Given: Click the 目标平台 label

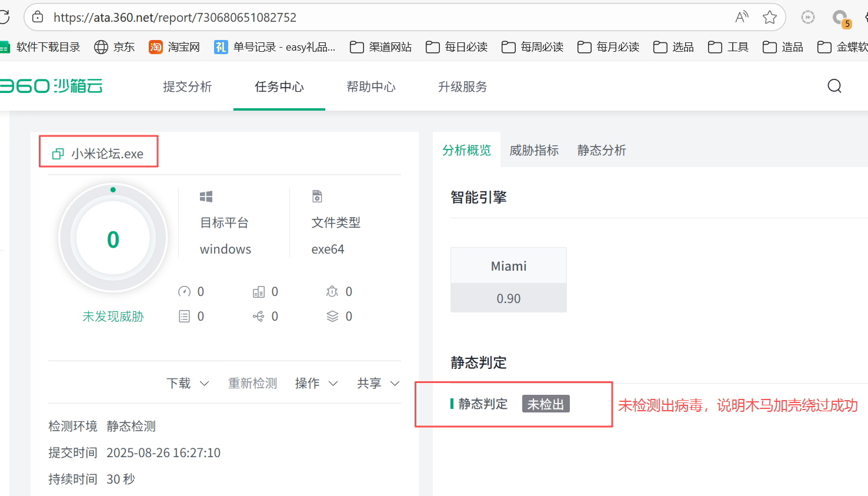Looking at the screenshot, I should coord(225,223).
